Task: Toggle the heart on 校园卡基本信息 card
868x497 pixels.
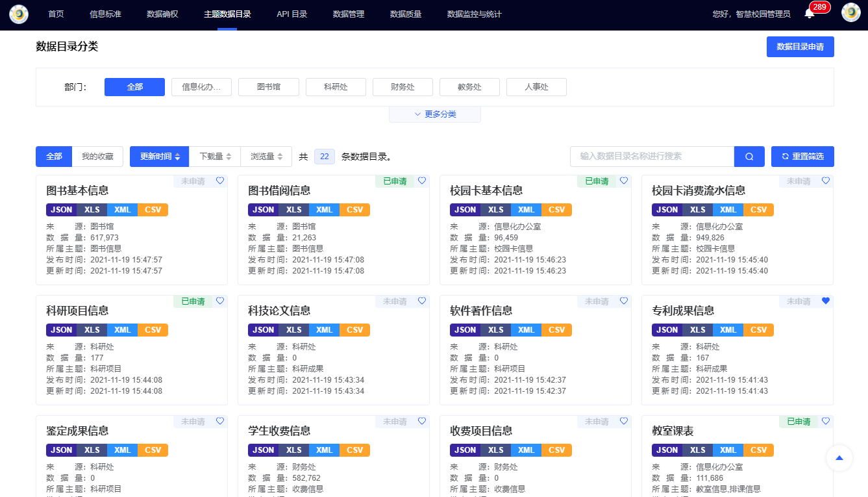Action: click(x=624, y=181)
